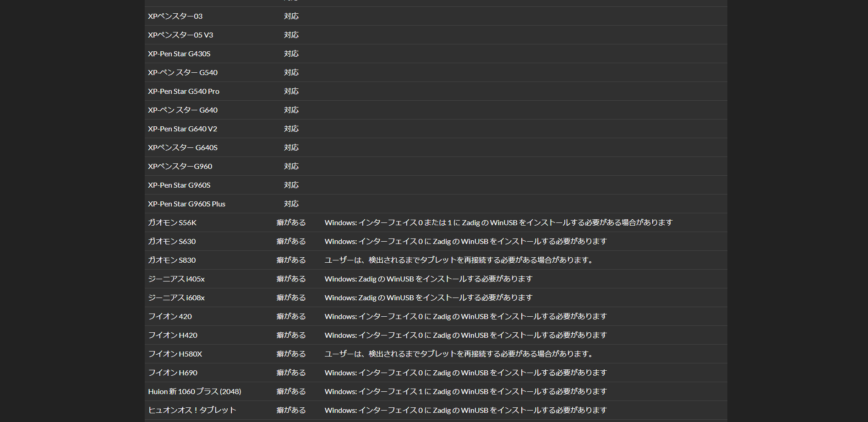Select the reconnect note in ガオモン S830 row

(459, 260)
